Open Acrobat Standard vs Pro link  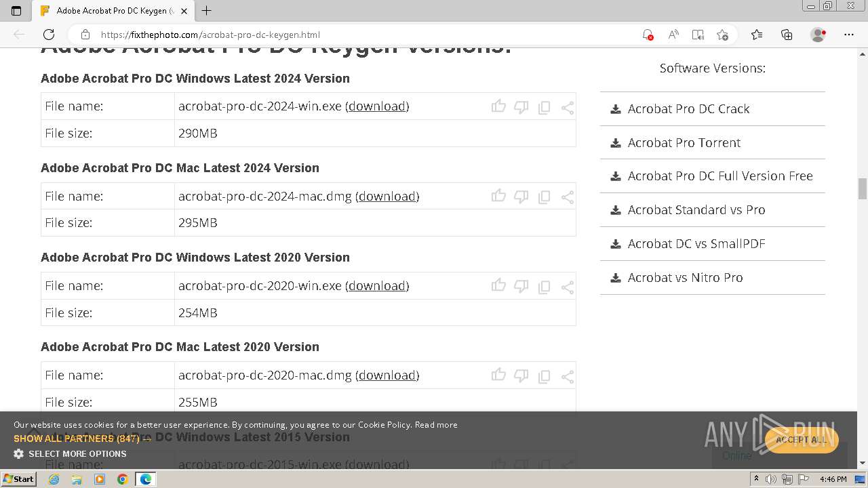696,209
